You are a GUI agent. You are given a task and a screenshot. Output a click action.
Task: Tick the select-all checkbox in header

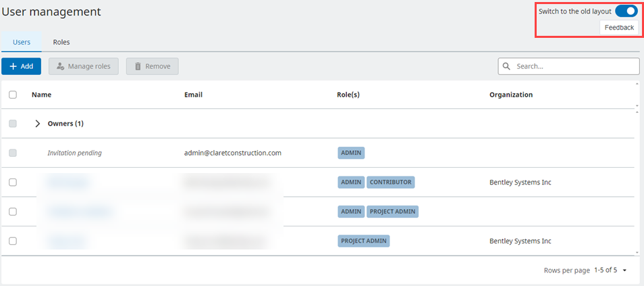13,95
